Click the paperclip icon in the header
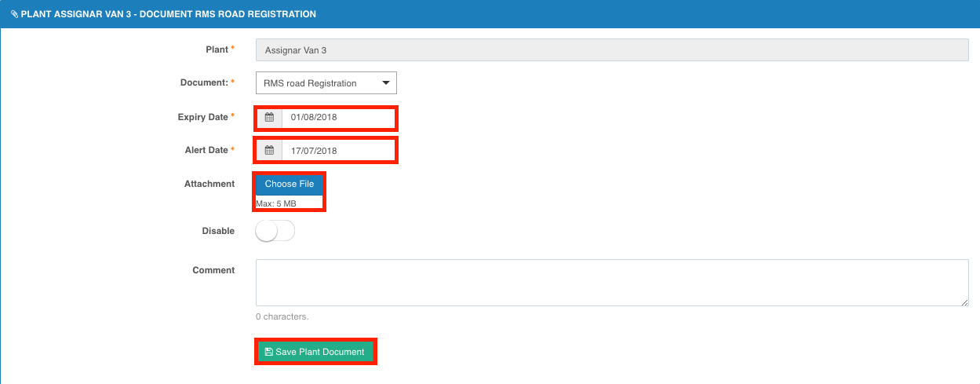This screenshot has width=980, height=384. tap(15, 14)
